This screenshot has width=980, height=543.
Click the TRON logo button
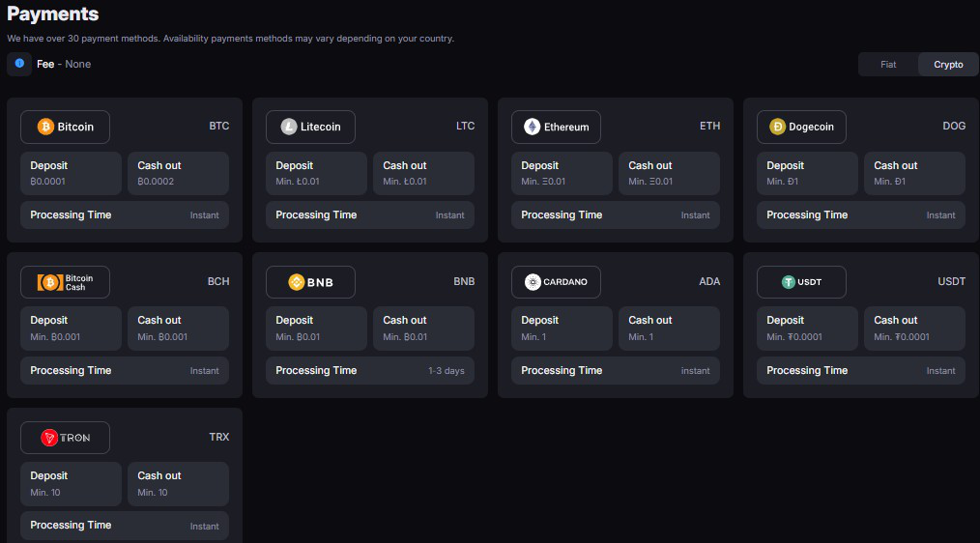click(65, 438)
